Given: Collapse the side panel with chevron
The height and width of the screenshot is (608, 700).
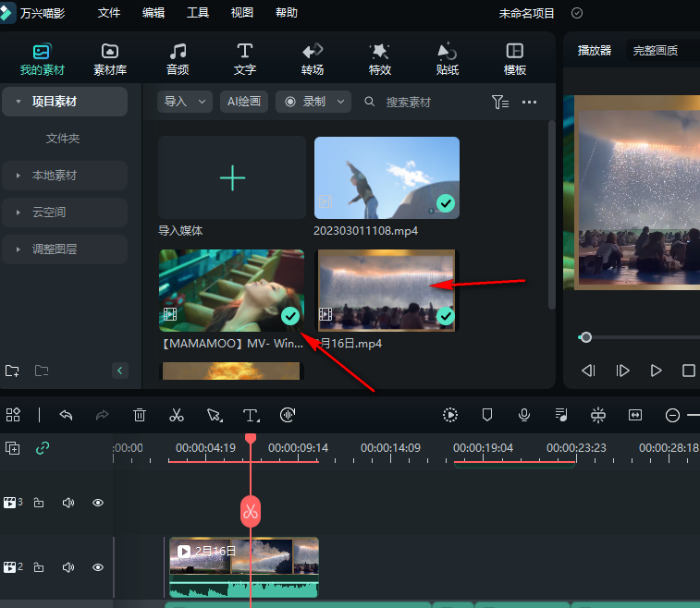Looking at the screenshot, I should click(x=119, y=371).
